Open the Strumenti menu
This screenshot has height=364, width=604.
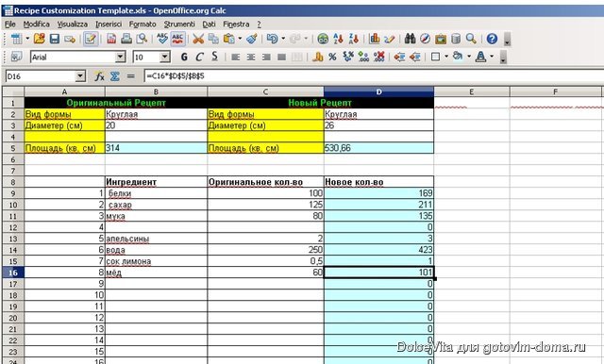tap(179, 24)
